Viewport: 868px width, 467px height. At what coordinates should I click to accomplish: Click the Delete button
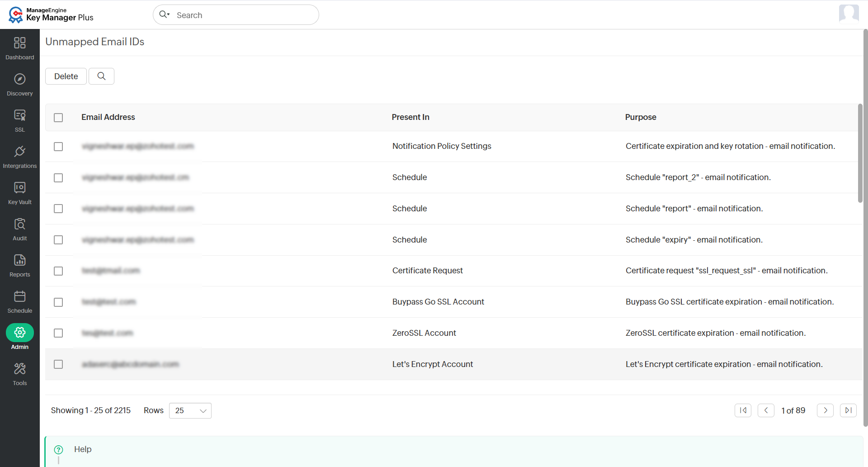[x=66, y=76]
